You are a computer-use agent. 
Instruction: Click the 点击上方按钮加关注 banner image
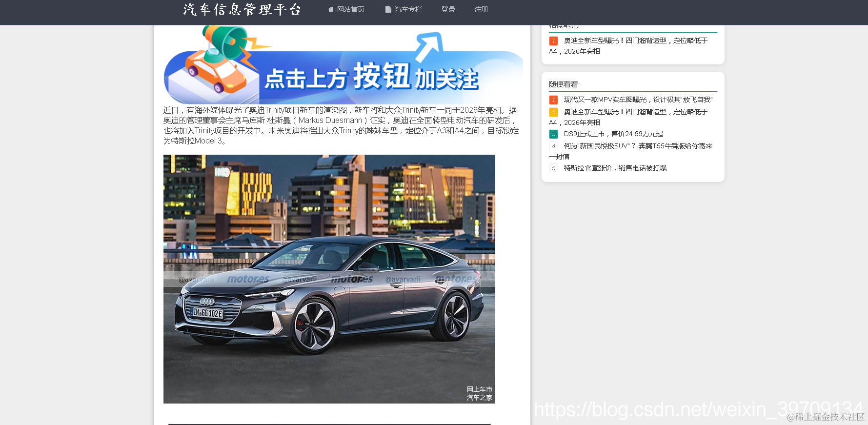[343, 64]
